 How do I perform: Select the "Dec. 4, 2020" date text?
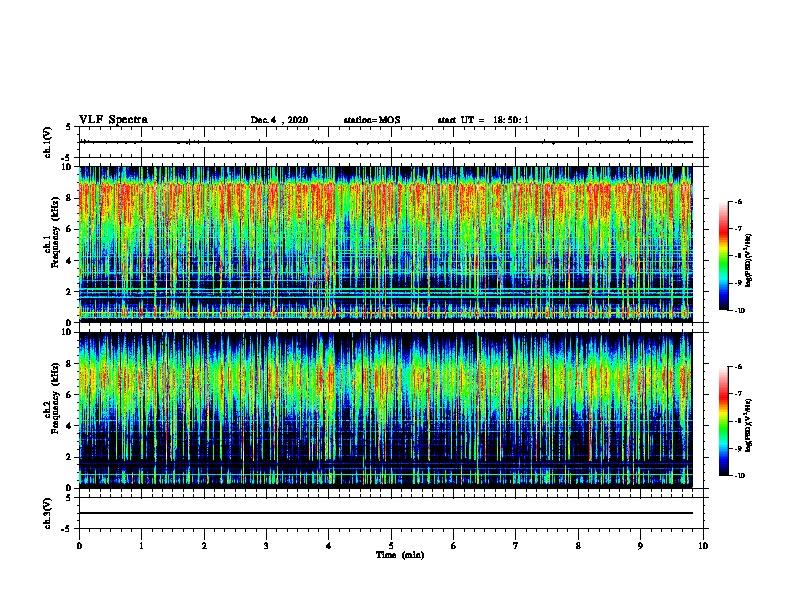pyautogui.click(x=279, y=120)
